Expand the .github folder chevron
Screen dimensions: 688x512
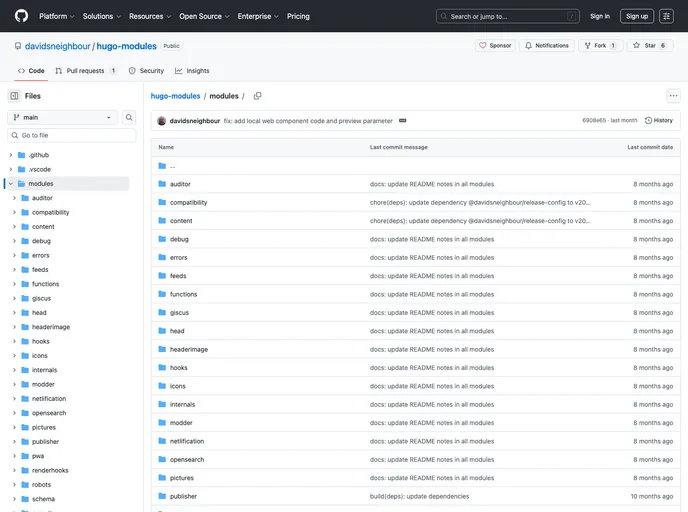click(x=11, y=155)
